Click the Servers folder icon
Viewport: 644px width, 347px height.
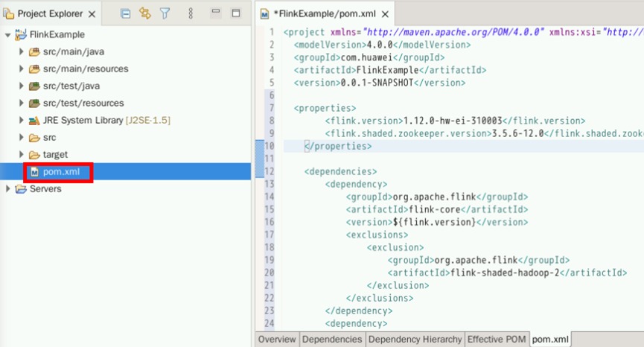point(20,189)
